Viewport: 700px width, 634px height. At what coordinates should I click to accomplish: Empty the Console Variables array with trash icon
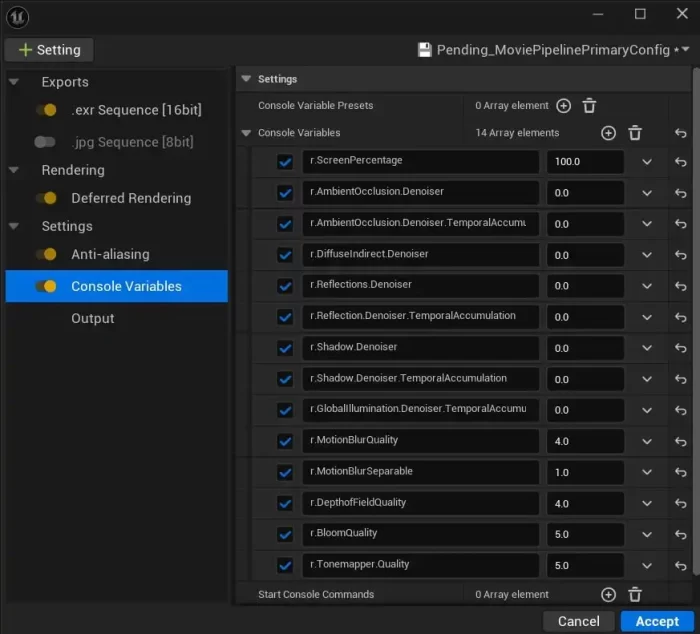point(635,133)
